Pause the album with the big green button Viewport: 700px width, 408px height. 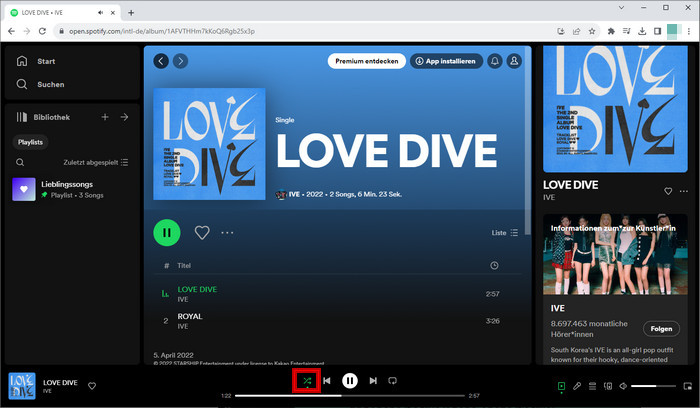pos(167,233)
